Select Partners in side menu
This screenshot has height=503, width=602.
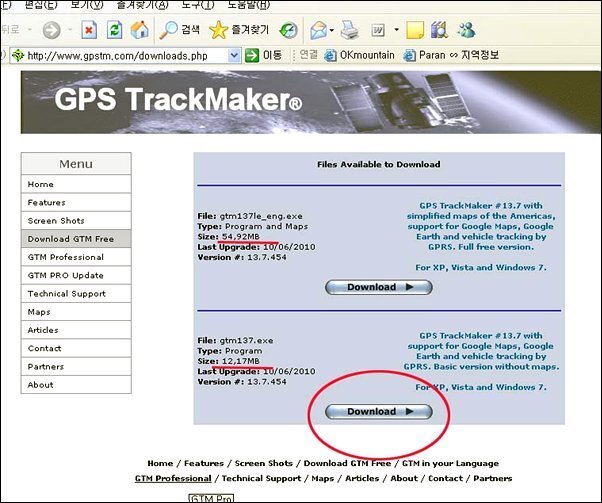[76, 366]
